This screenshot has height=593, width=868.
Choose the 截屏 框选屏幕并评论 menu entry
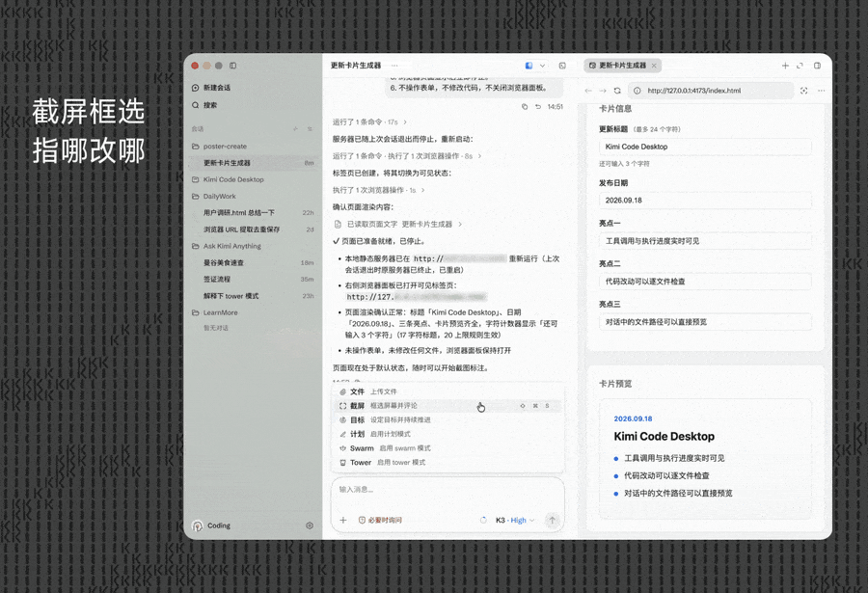pyautogui.click(x=448, y=406)
